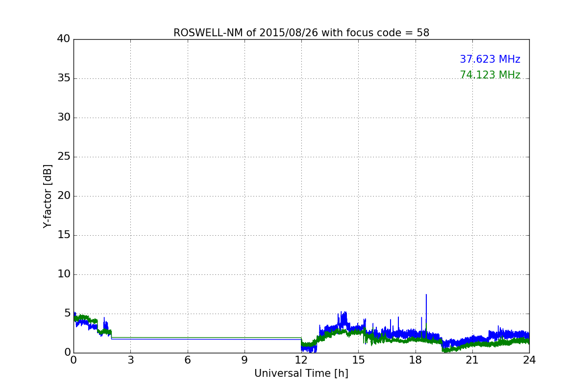Screen dimensions: 588x392
Task: Click the y-axis tick label 5
Action: tap(67, 314)
